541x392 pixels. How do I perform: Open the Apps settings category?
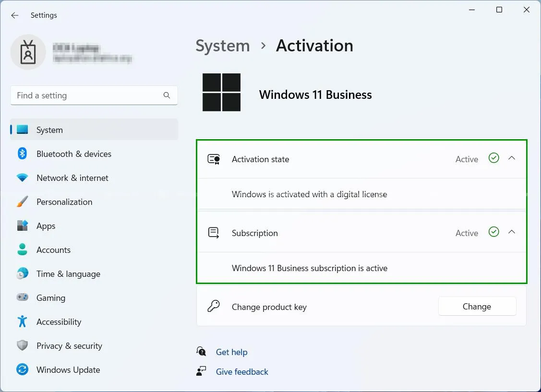46,226
